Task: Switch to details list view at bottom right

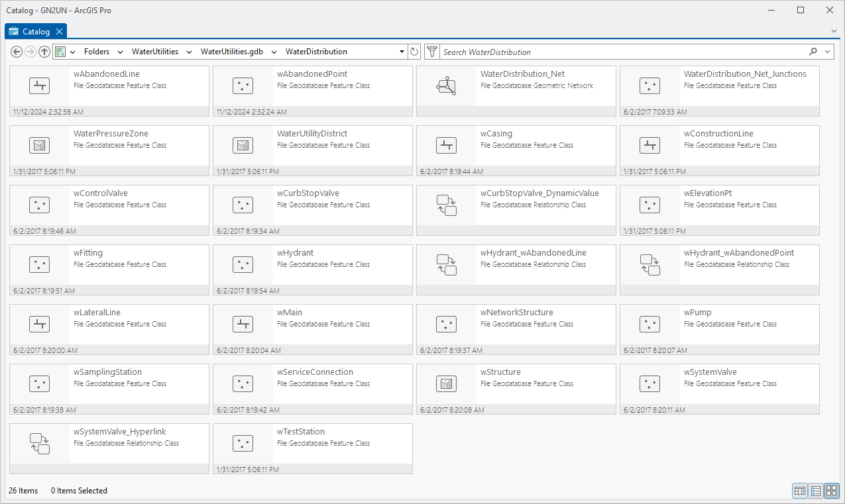Action: [816, 491]
